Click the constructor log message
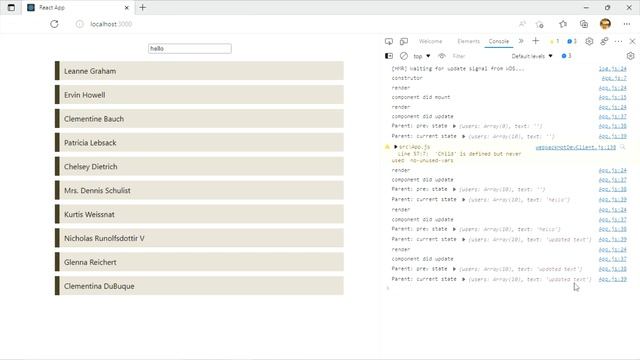 click(407, 78)
